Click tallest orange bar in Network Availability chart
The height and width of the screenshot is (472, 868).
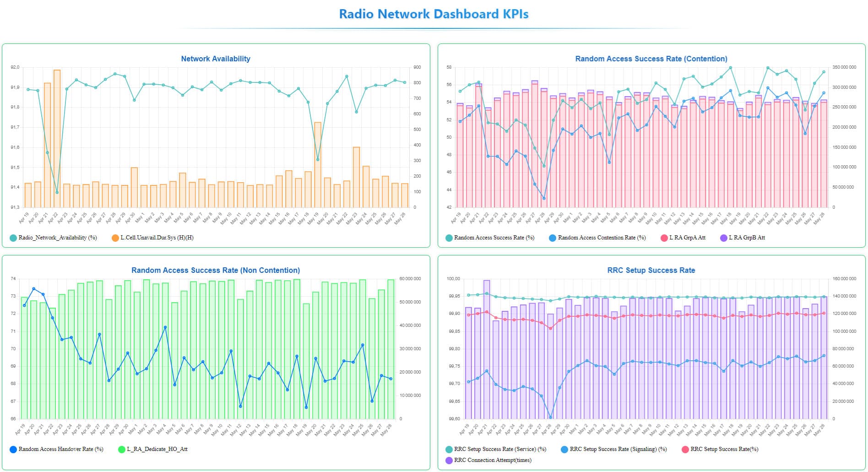coord(57,137)
